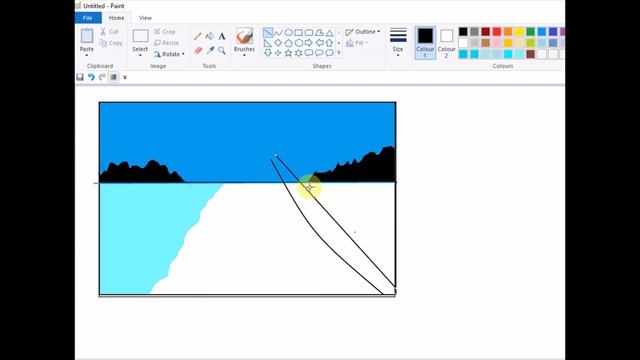Open the shape Fill dropdown

point(357,43)
